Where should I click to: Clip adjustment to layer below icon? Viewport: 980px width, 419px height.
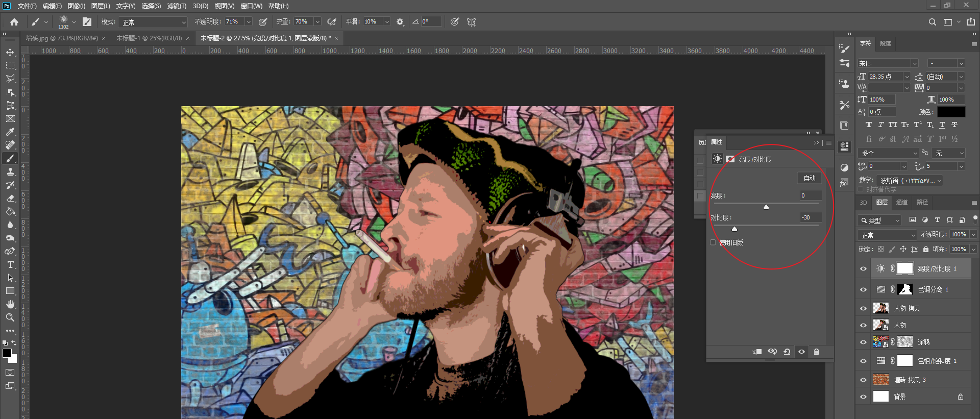757,352
